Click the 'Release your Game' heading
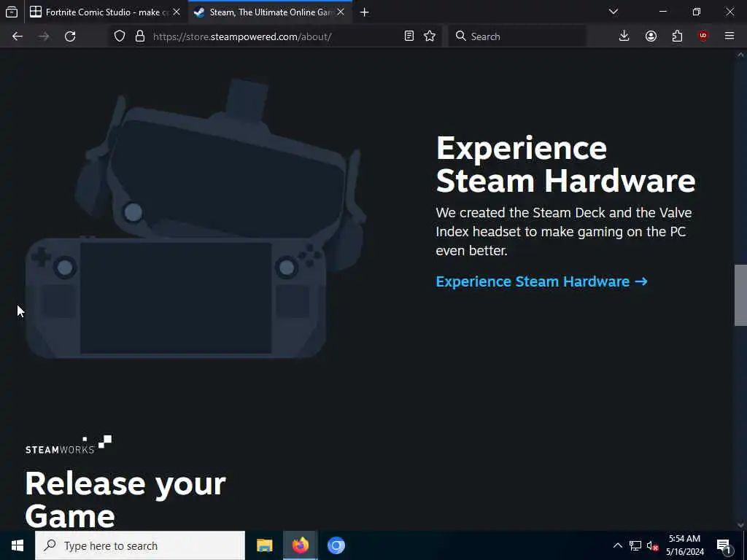Image resolution: width=747 pixels, height=560 pixels. click(x=125, y=499)
